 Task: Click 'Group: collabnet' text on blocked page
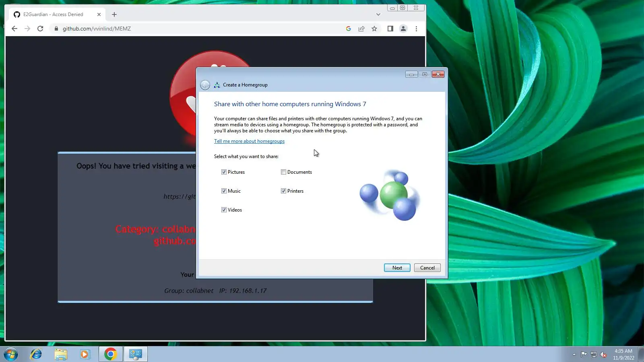pyautogui.click(x=189, y=290)
